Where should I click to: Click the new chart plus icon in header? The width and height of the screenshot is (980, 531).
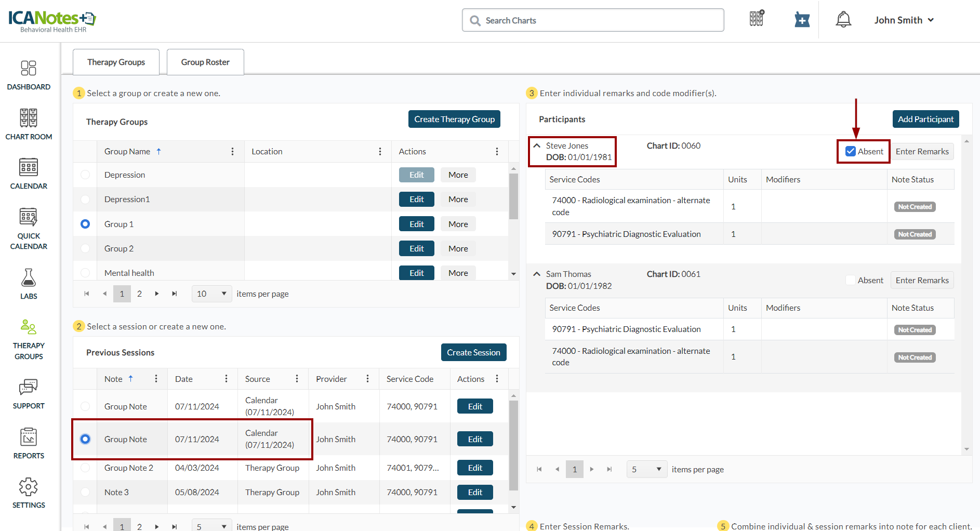coord(802,20)
